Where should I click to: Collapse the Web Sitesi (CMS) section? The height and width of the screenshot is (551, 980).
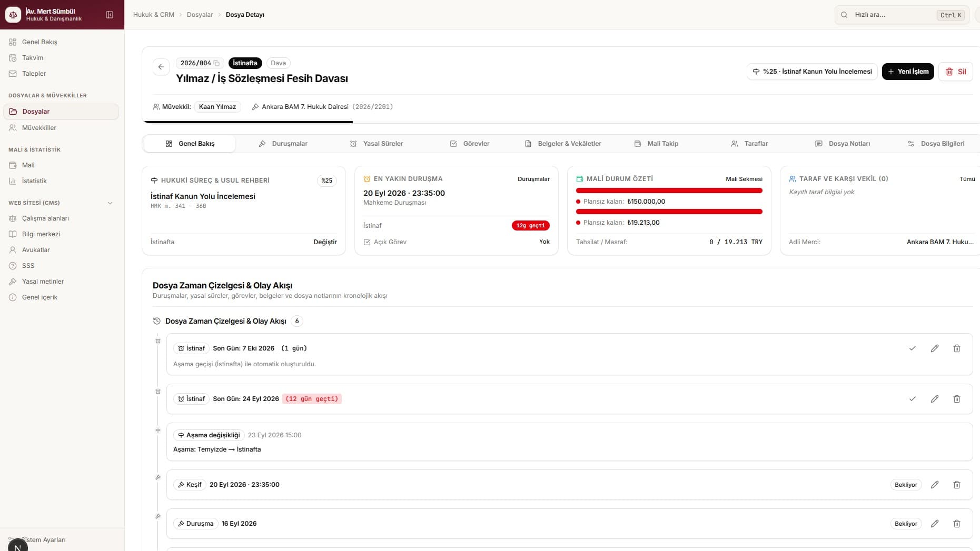click(110, 203)
